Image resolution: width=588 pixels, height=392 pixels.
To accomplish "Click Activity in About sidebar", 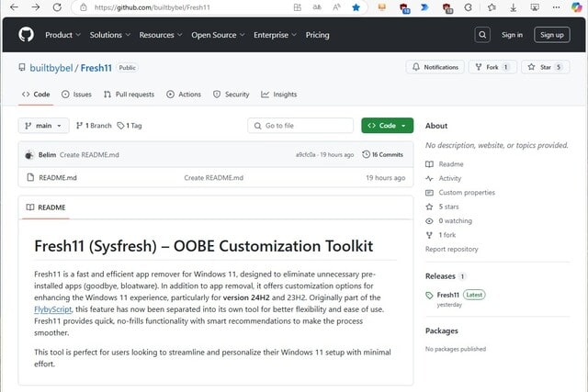I will tap(450, 178).
